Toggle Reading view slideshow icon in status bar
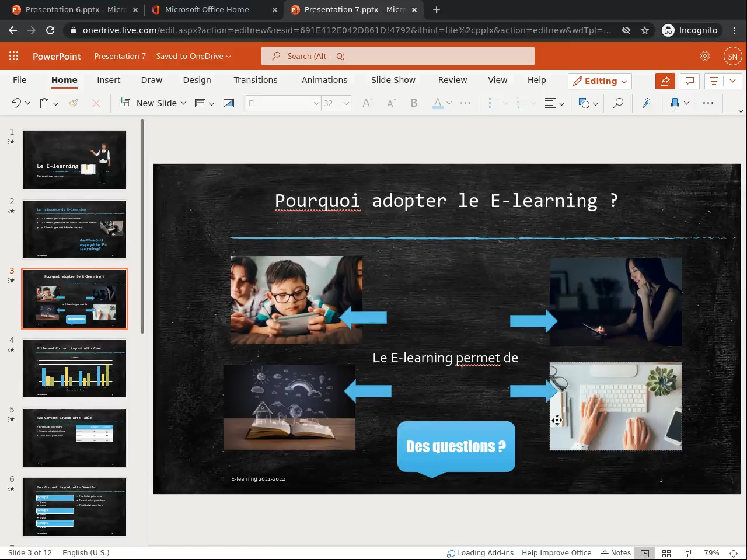 tap(687, 553)
